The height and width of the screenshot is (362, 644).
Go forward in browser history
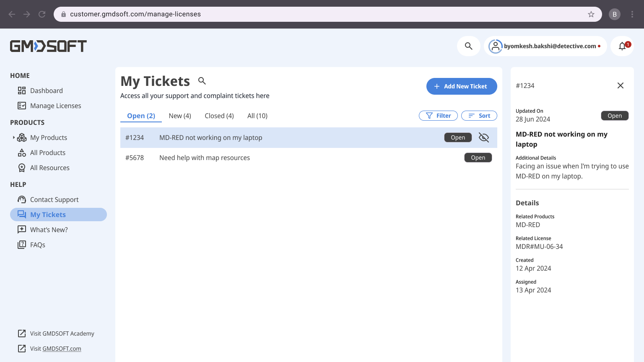27,14
